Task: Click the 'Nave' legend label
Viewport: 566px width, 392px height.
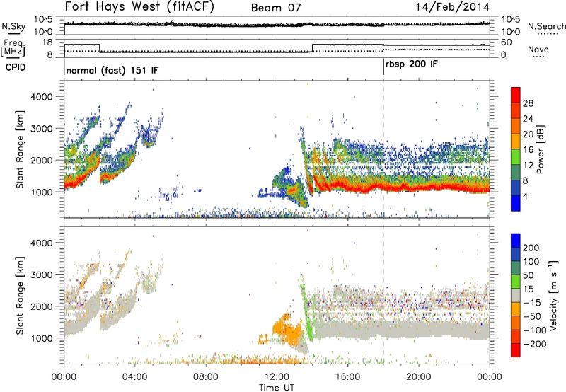Action: point(538,49)
